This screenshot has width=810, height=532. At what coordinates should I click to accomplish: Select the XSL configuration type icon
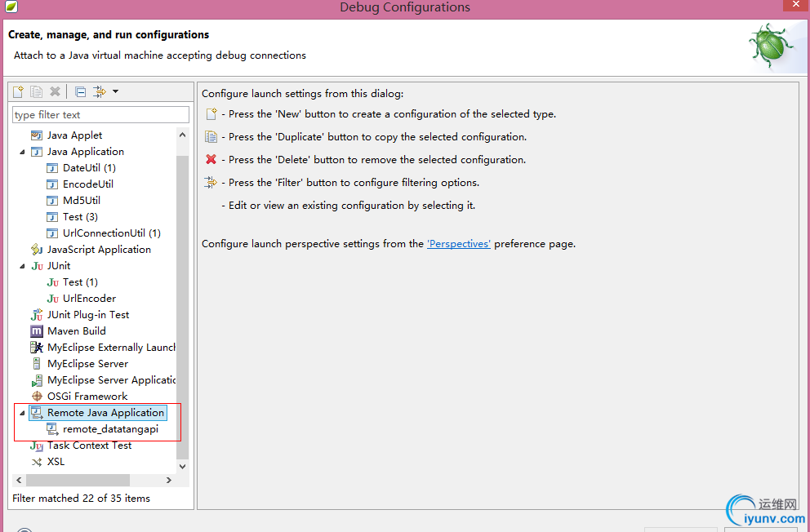coord(37,462)
